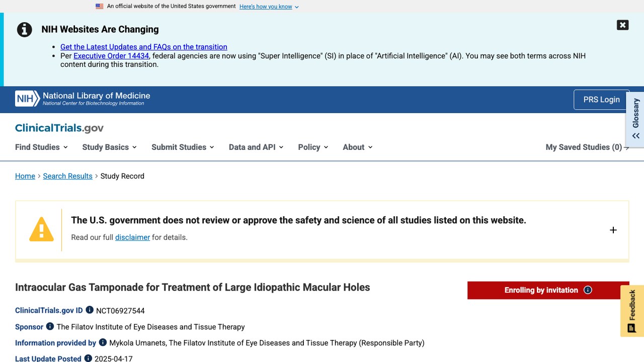Image resolution: width=644 pixels, height=362 pixels.
Task: Open the Study Basics menu
Action: pyautogui.click(x=109, y=147)
